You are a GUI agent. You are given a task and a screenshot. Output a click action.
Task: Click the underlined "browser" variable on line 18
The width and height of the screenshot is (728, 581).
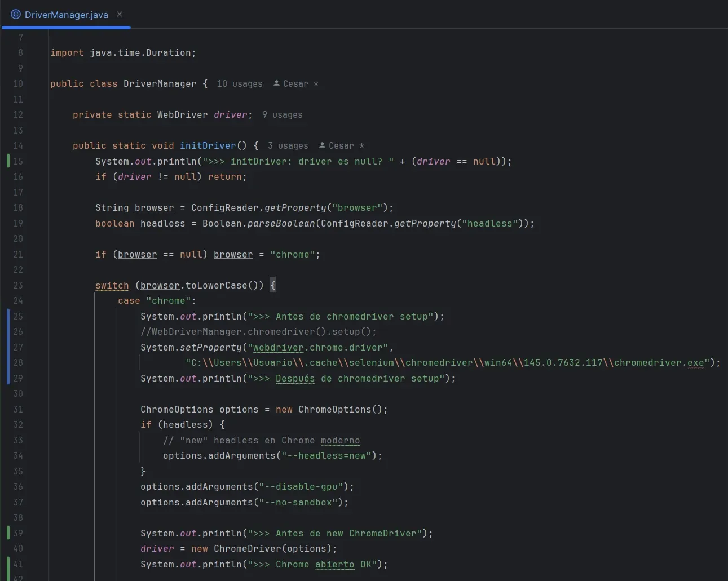[154, 207]
